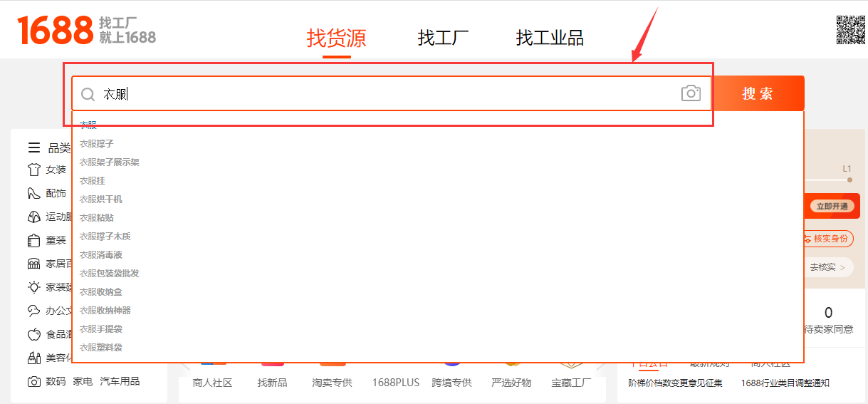Open 待卖家同意 count

click(828, 320)
